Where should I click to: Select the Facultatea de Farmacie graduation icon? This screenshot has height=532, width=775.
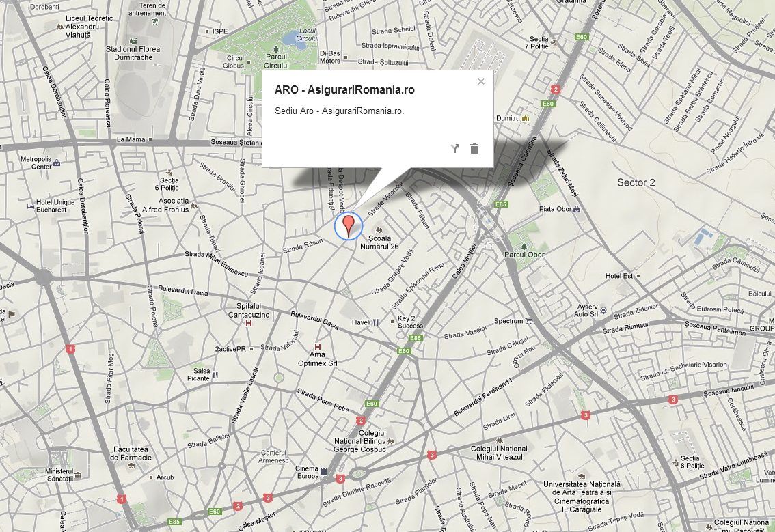[131, 466]
